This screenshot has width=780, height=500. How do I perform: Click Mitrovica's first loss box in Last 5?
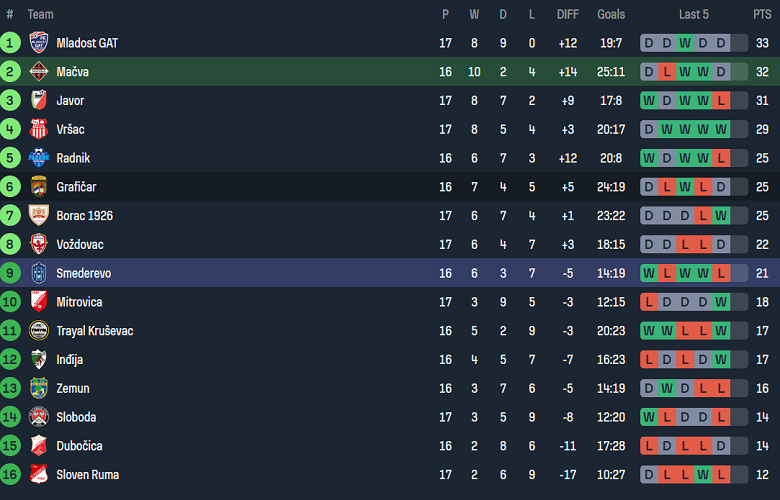coord(649,302)
